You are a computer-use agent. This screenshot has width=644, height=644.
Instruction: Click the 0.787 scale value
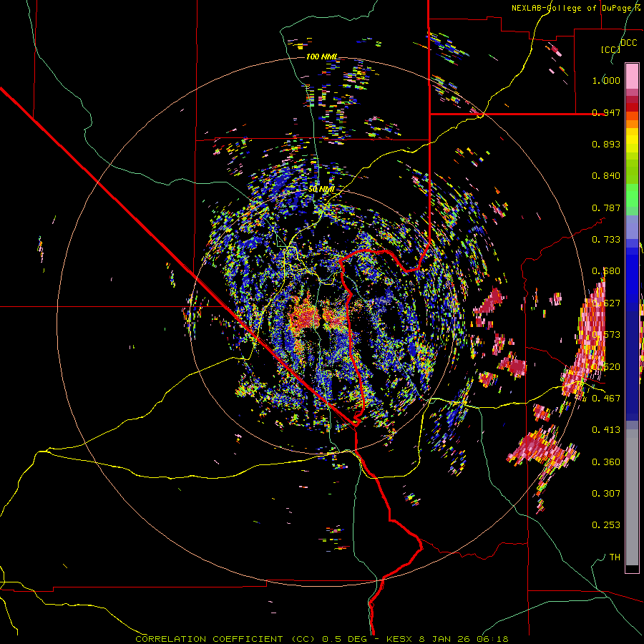coord(606,208)
